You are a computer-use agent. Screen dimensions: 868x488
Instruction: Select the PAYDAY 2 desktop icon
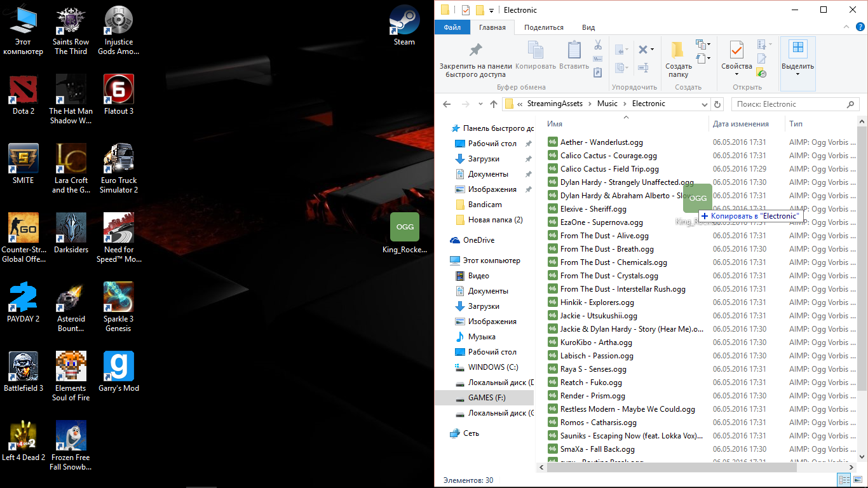point(24,302)
